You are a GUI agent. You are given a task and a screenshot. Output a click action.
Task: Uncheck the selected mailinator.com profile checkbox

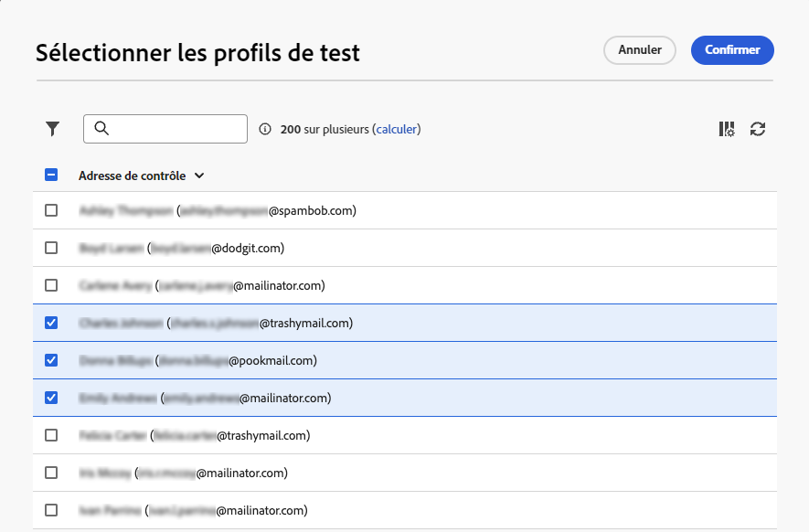(51, 398)
